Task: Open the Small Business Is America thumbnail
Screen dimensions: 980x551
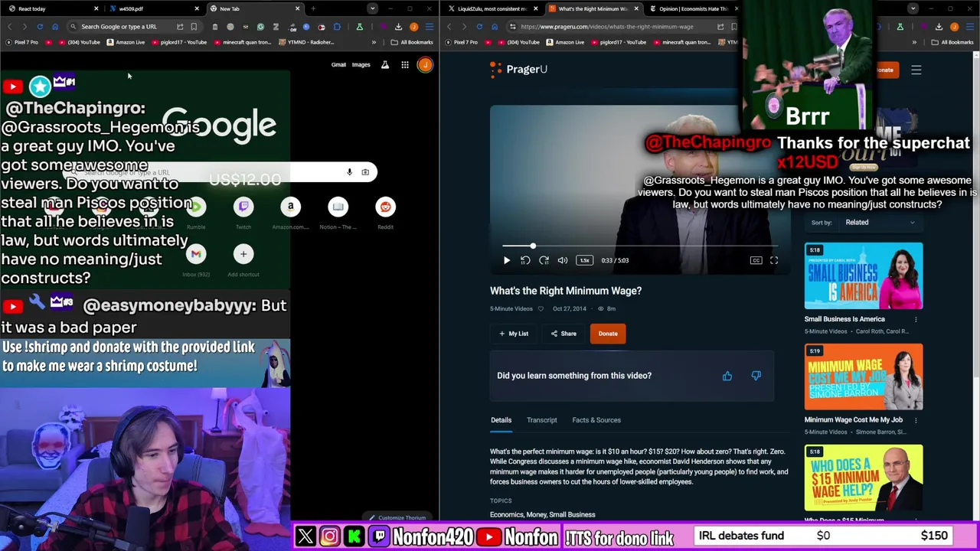Action: 864,276
